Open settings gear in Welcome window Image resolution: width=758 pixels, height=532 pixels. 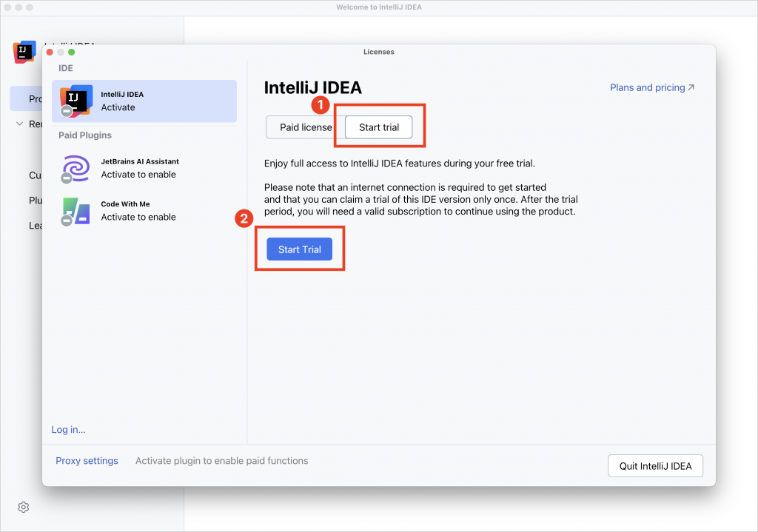(23, 507)
